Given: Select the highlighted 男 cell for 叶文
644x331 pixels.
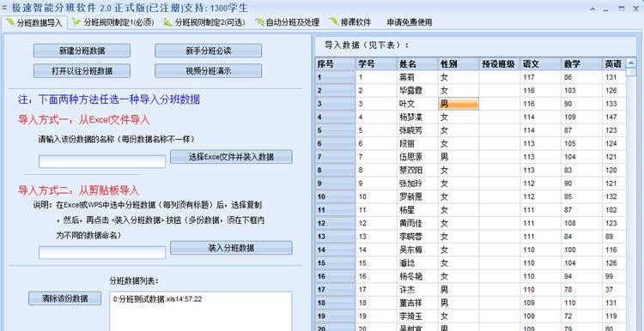Looking at the screenshot, I should coord(459,104).
